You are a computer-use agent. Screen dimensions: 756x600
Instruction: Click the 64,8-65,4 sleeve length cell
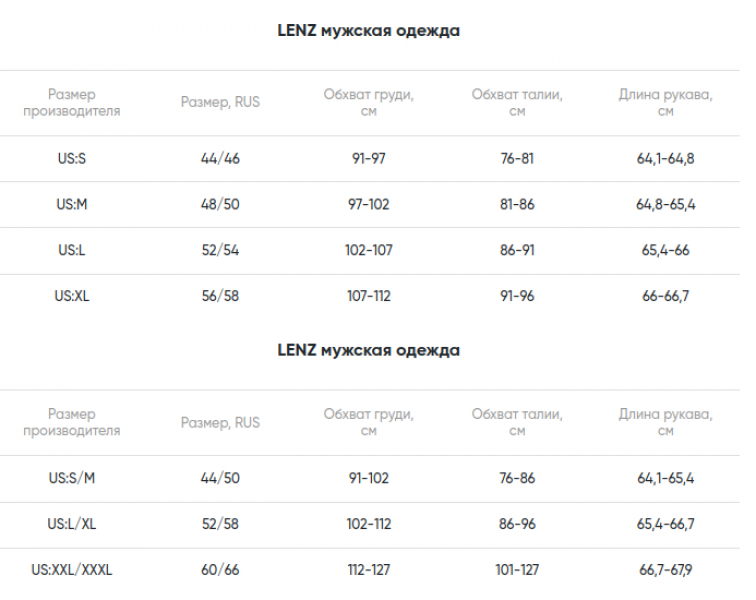pyautogui.click(x=665, y=204)
